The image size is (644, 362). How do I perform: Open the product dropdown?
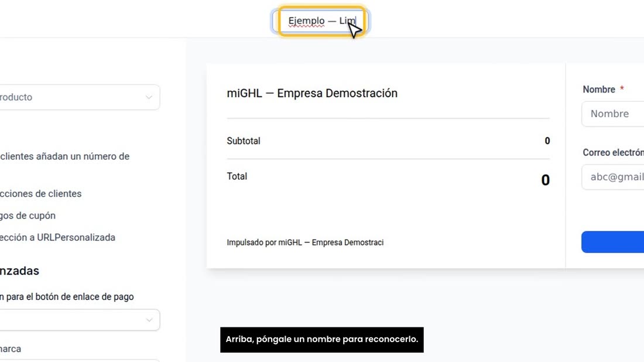pos(79,97)
